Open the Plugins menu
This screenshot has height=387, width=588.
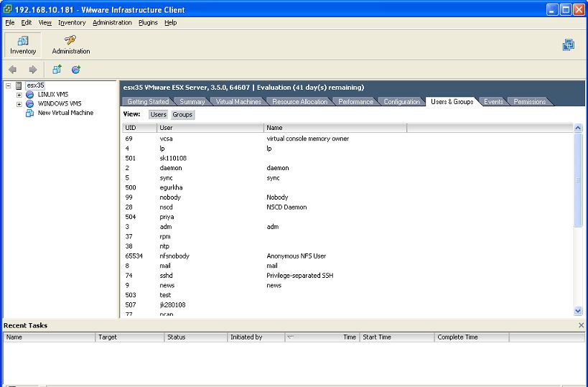click(x=148, y=22)
